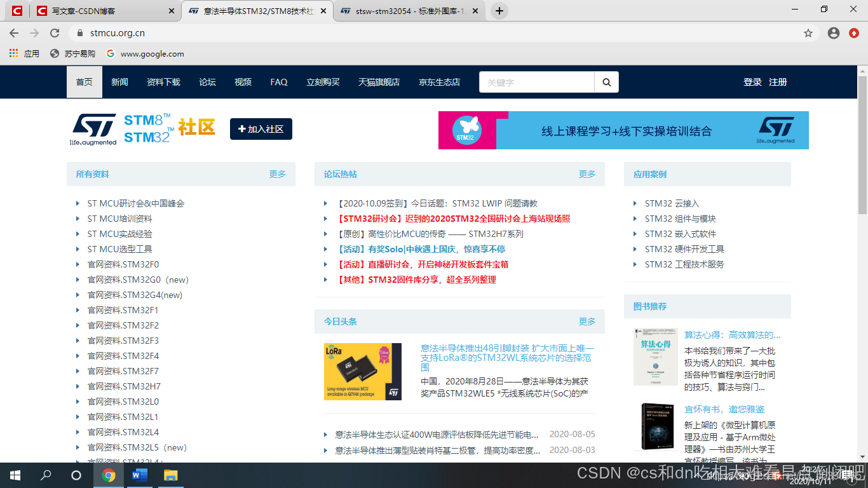Image resolution: width=868 pixels, height=488 pixels.
Task: Click the browser forward arrow
Action: (x=34, y=33)
